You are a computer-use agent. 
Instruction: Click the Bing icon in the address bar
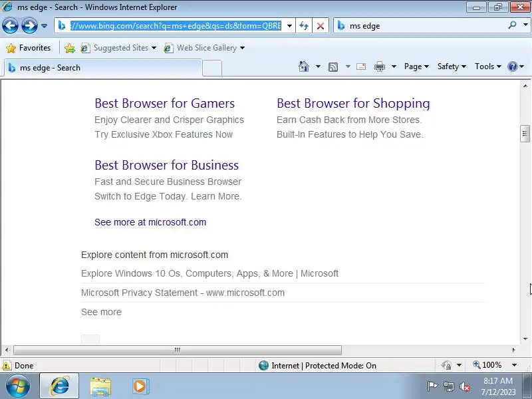coord(62,25)
